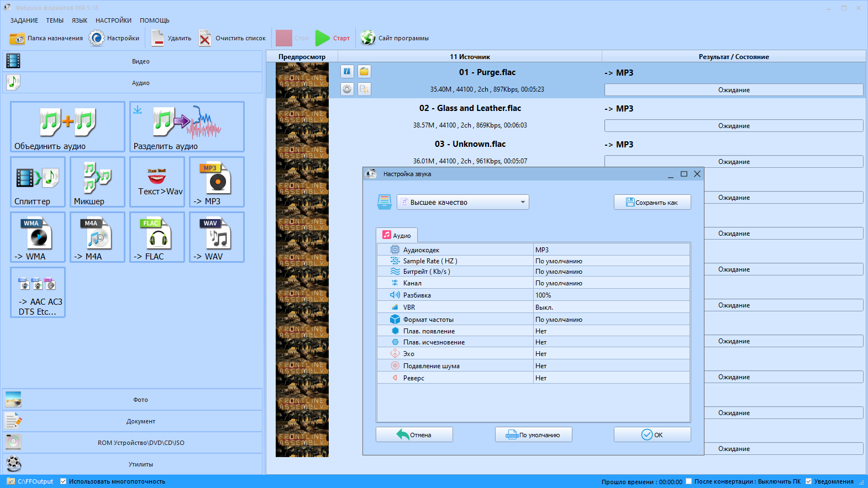Open the Микшер tool
Image resolution: width=868 pixels, height=488 pixels.
click(x=97, y=182)
